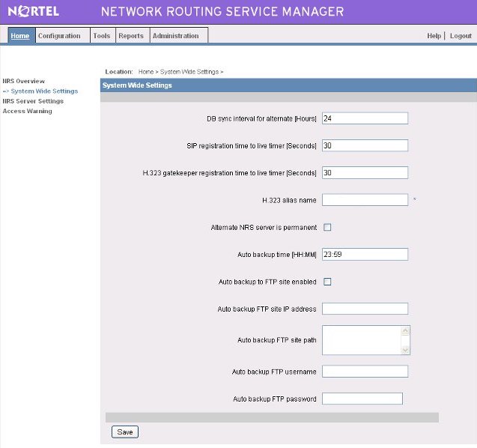Screen dimensions: 477x448
Task: Click the Auto backup FTP site IP address field
Action: [x=365, y=309]
